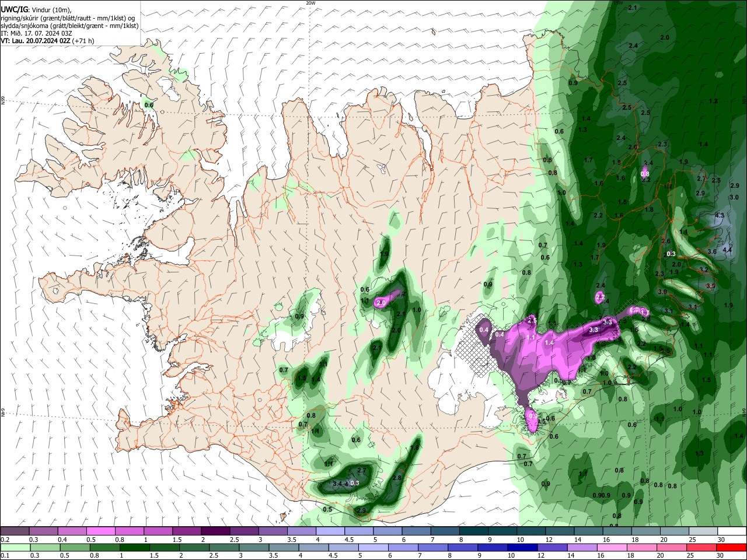Select the rigning/skúrir legend description line
This screenshot has height=560, width=747.
click(x=67, y=18)
